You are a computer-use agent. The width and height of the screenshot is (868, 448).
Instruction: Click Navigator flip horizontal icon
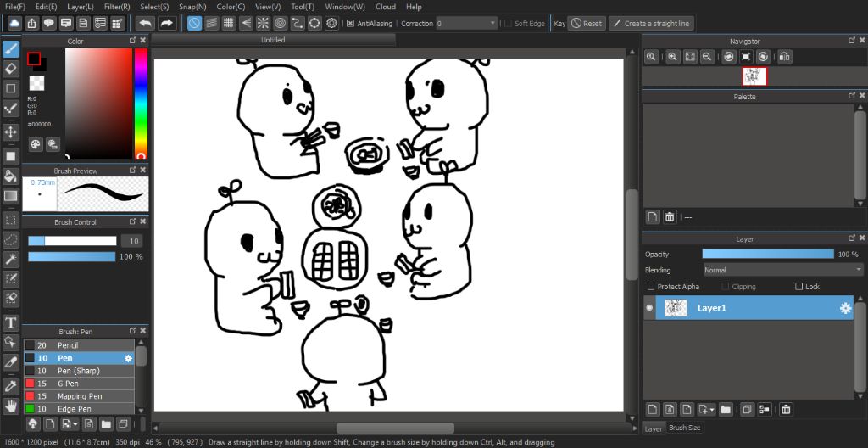pyautogui.click(x=785, y=57)
